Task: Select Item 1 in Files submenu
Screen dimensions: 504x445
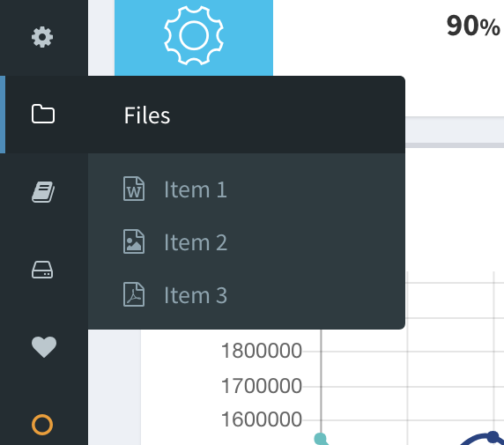Action: coord(247,189)
